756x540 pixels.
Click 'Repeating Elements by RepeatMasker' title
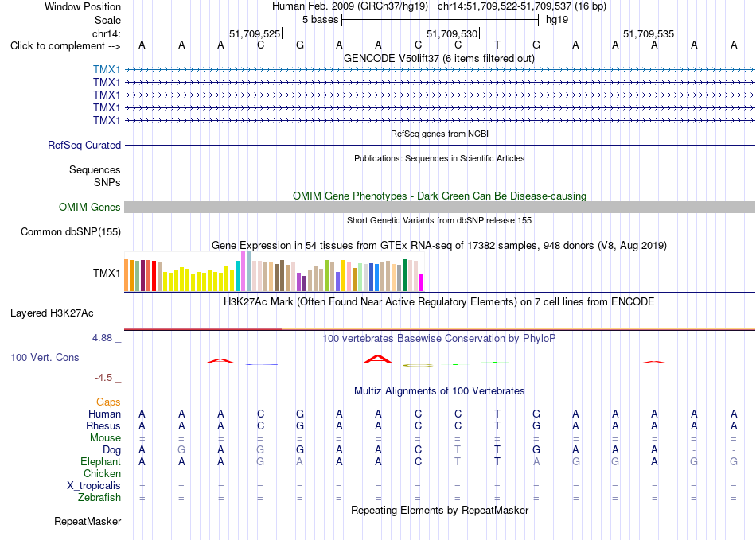point(439,510)
